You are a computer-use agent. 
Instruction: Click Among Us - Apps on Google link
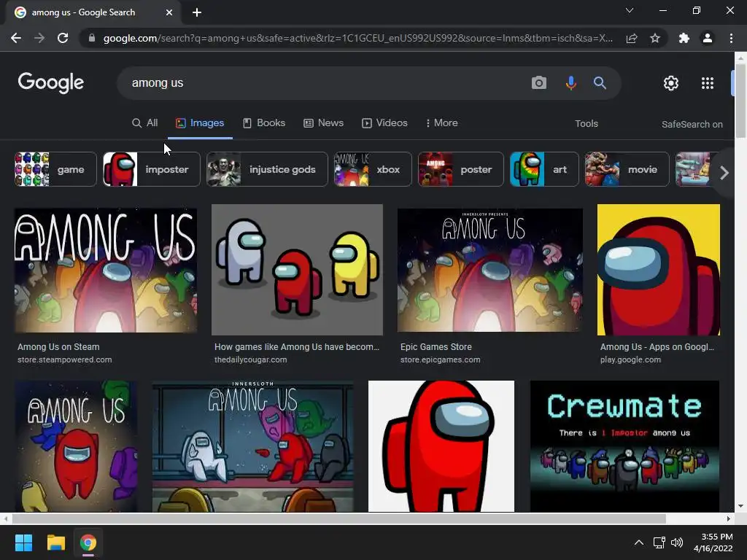[657, 347]
